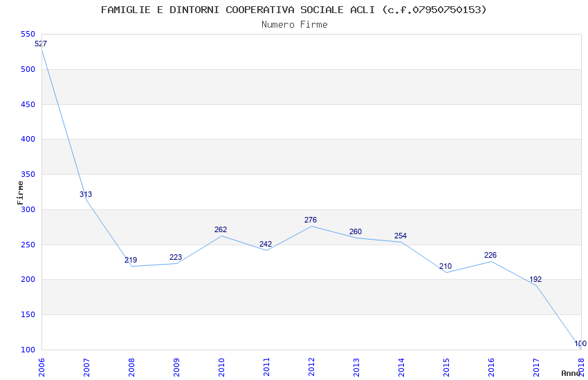Click the x-axis year label 2013
The width and height of the screenshot is (588, 380).
357,368
